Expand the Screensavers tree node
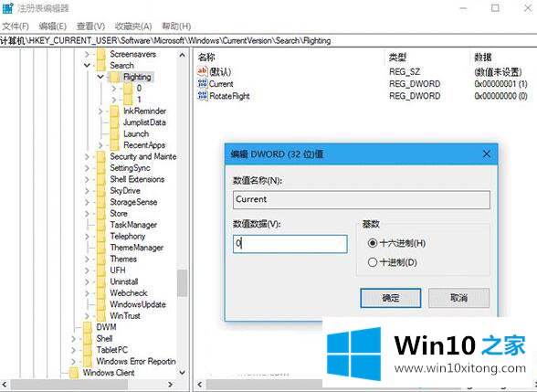Screen dimensions: 537x392 (87, 54)
